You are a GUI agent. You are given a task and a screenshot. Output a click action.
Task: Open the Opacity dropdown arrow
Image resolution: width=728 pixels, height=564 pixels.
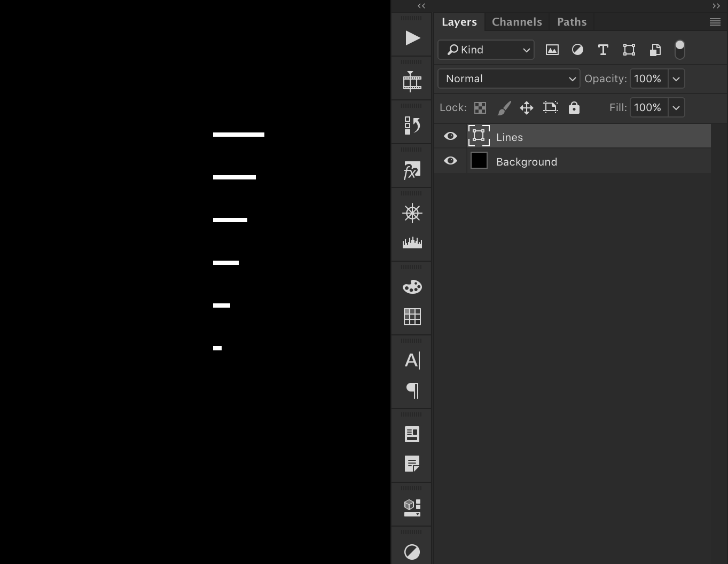(x=676, y=79)
